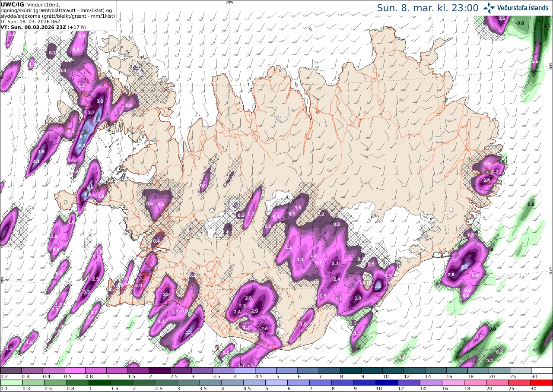The image size is (553, 392).
Task: Pick the 1 swatch in the green rain legend
Action: (100, 383)
